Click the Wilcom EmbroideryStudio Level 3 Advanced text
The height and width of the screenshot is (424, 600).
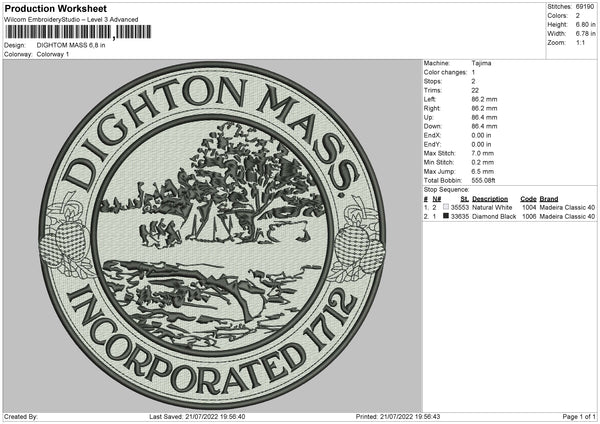(x=71, y=20)
